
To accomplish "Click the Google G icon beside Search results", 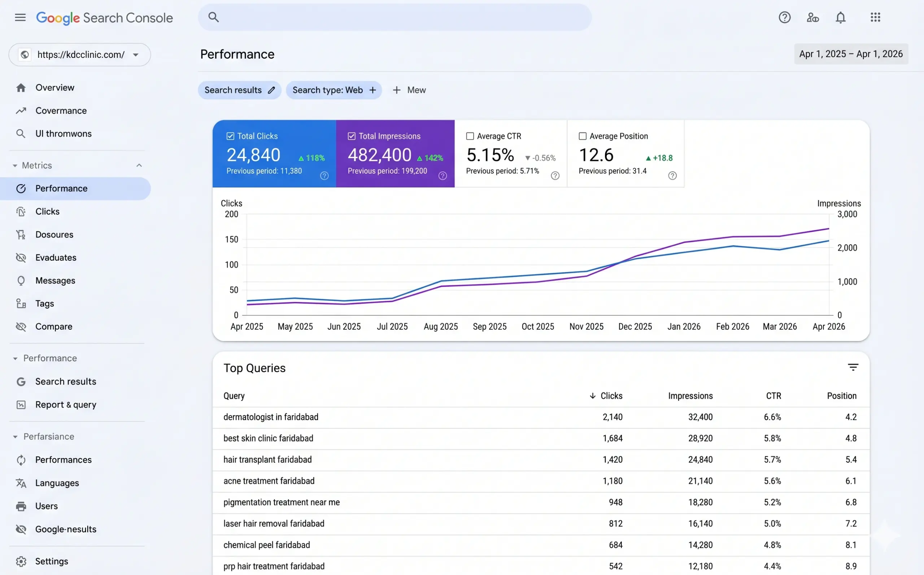I will tap(21, 382).
